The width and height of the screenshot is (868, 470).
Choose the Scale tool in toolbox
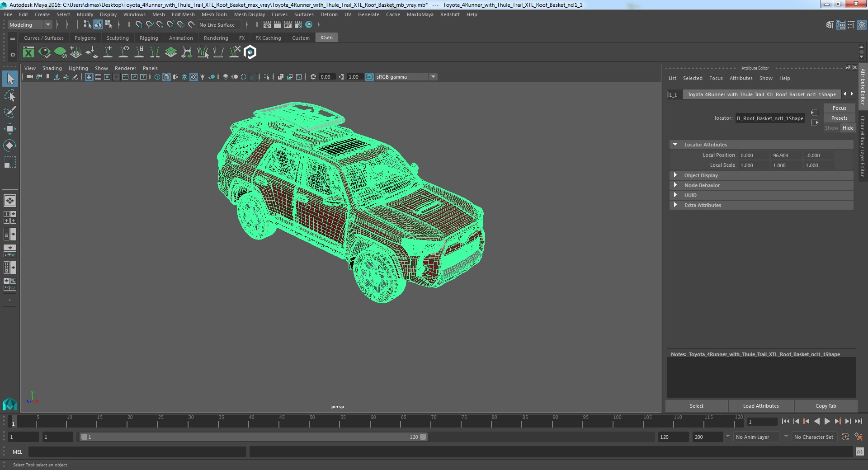pos(10,162)
